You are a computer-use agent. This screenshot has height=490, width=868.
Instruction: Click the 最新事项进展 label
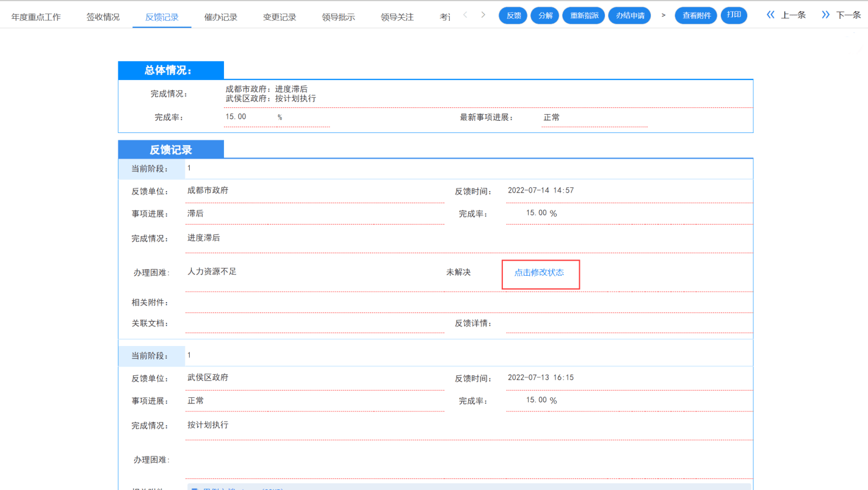tap(486, 117)
